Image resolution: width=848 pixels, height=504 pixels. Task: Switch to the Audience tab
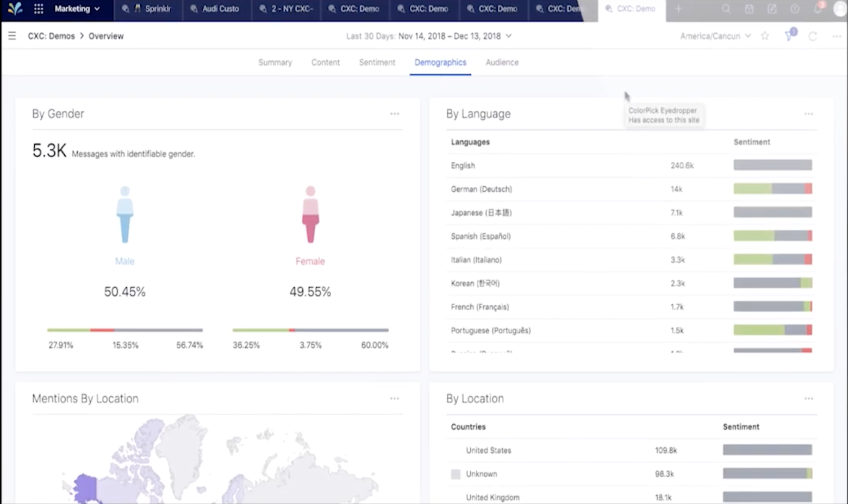point(502,62)
